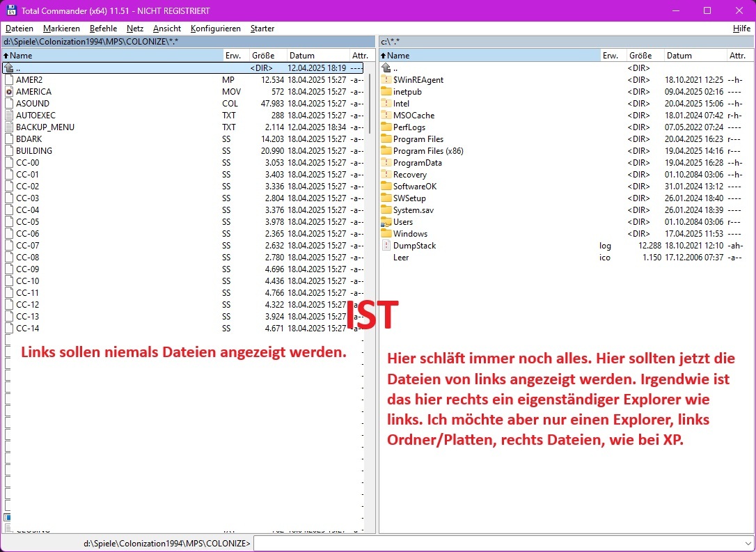Click the Program Files (x86) folder icon
The height and width of the screenshot is (552, 756).
point(386,150)
